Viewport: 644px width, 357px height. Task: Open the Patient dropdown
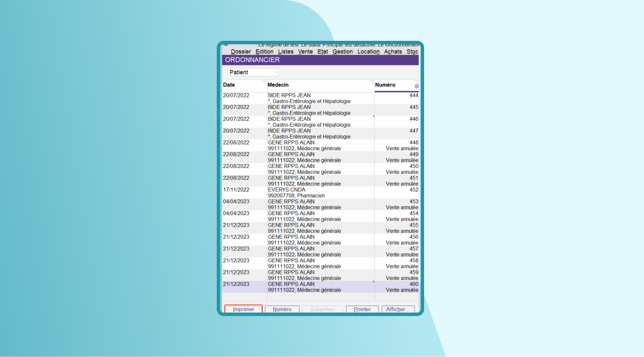(253, 72)
